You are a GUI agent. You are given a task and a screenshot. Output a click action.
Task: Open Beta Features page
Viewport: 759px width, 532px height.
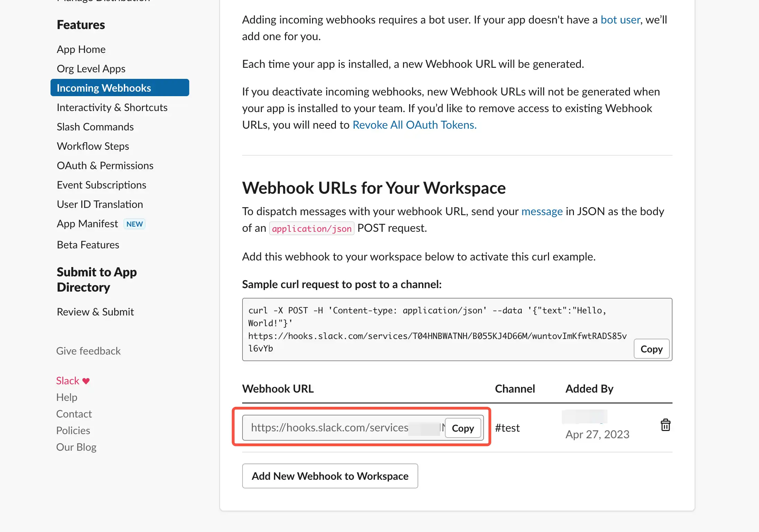point(88,245)
